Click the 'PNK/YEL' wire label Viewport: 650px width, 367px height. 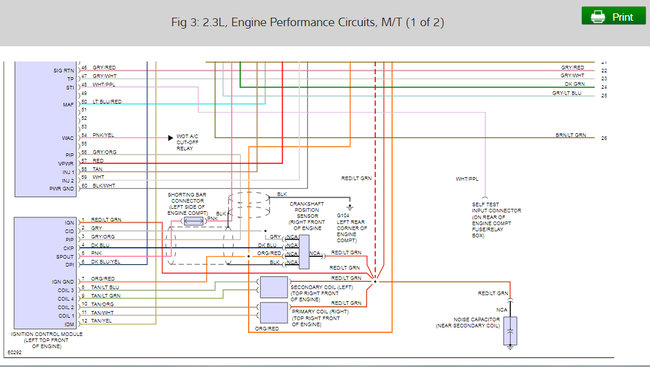(103, 135)
